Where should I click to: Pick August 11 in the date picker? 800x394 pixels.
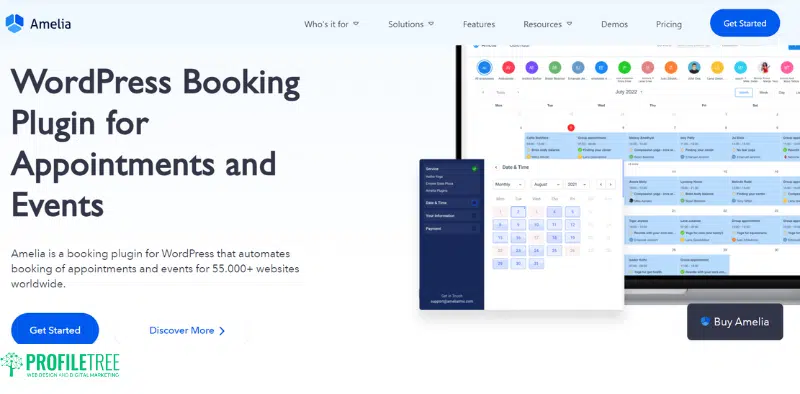pos(554,225)
